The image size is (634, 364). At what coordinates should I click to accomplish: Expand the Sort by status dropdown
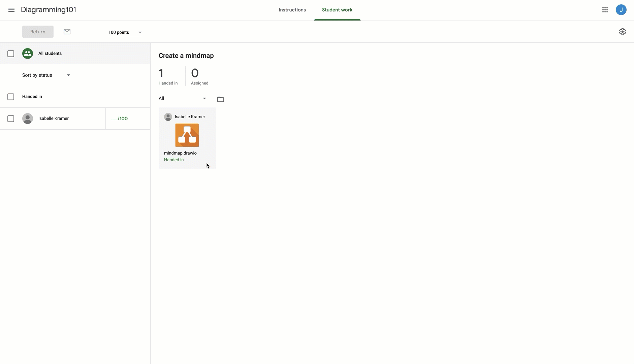pos(46,75)
